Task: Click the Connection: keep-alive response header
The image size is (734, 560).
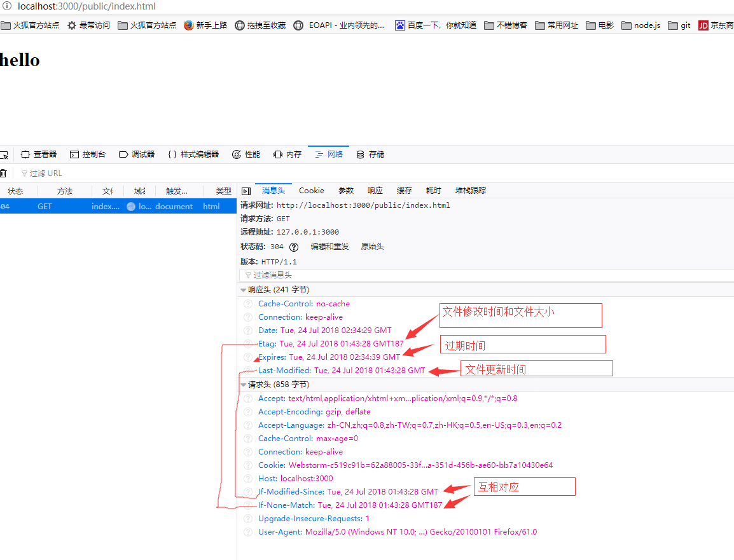Action: pyautogui.click(x=300, y=317)
